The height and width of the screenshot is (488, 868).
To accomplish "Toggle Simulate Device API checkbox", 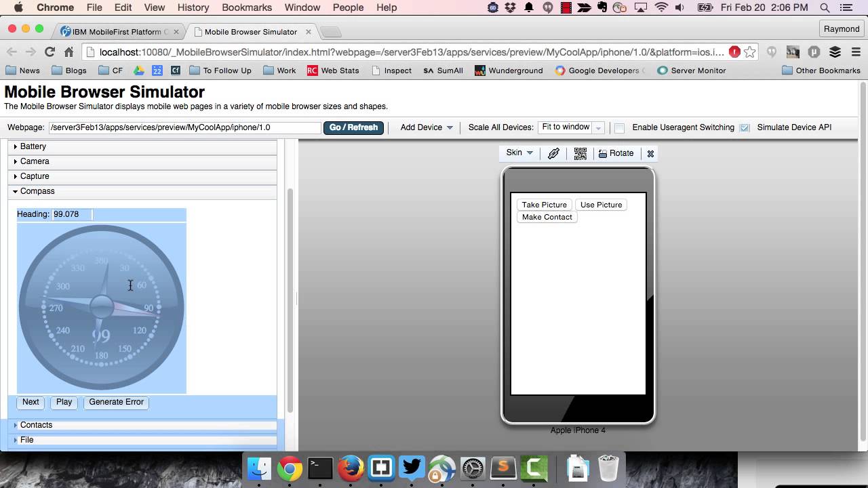I will pos(745,128).
